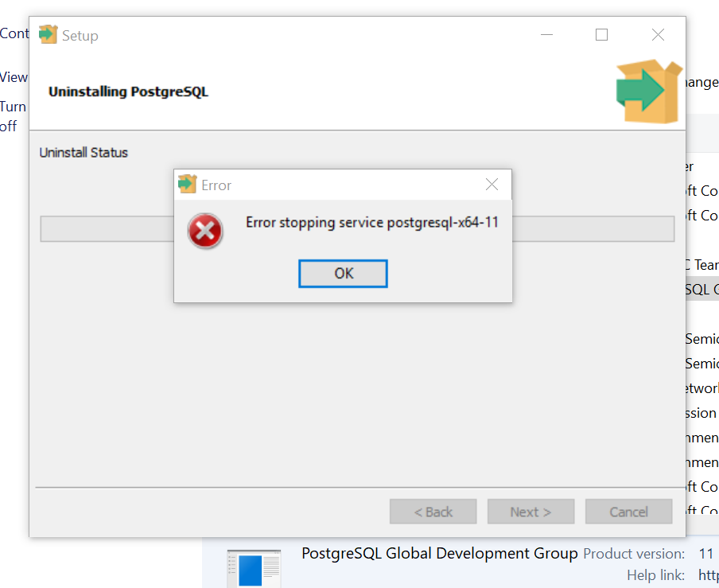
Task: Click the red error cross icon
Action: pyautogui.click(x=205, y=231)
